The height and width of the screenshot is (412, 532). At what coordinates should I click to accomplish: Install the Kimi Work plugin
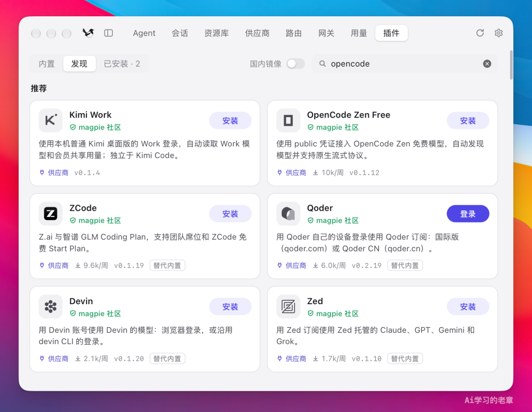(230, 121)
